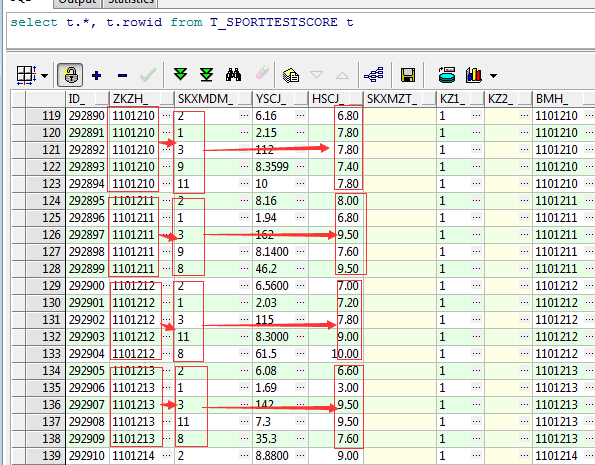
Task: Open ZKZH ellipsis editor button in row 139
Action: 166,455
